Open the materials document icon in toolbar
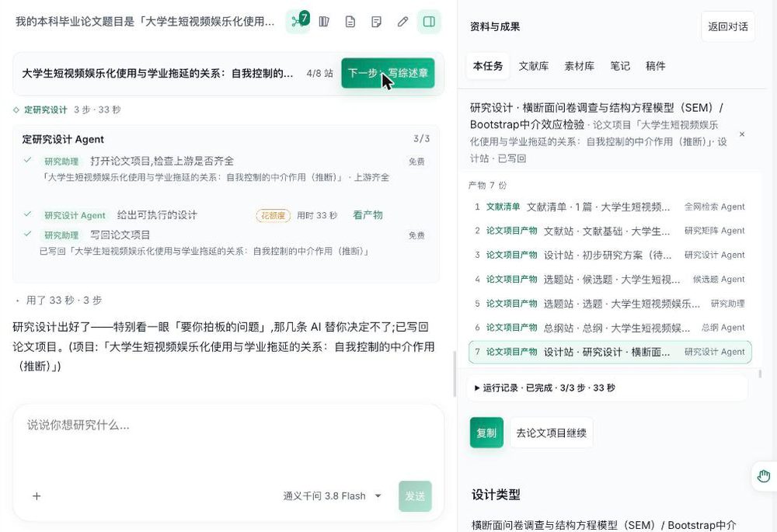This screenshot has width=777, height=532. click(x=350, y=22)
